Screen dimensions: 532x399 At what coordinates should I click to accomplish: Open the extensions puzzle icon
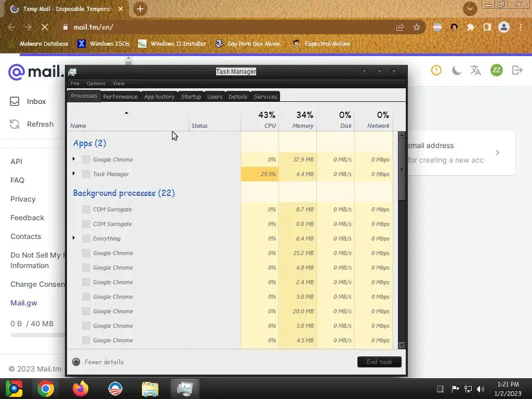pos(470,27)
